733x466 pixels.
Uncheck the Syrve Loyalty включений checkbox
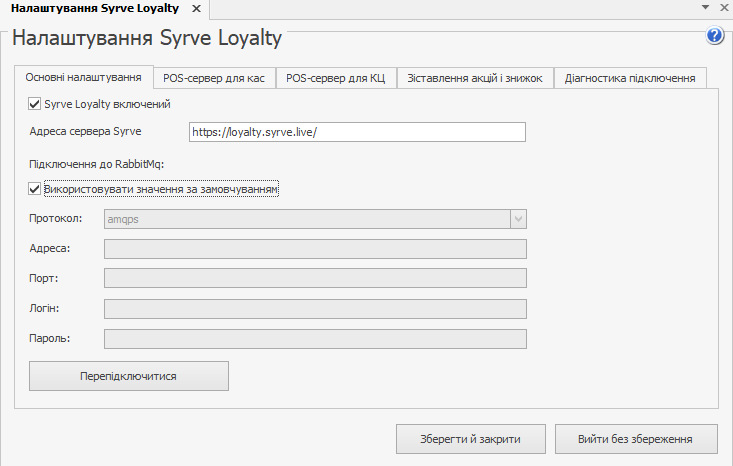coord(36,103)
